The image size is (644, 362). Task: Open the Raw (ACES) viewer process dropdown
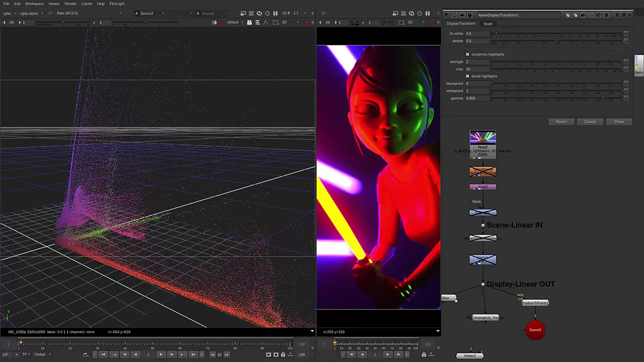(89, 13)
